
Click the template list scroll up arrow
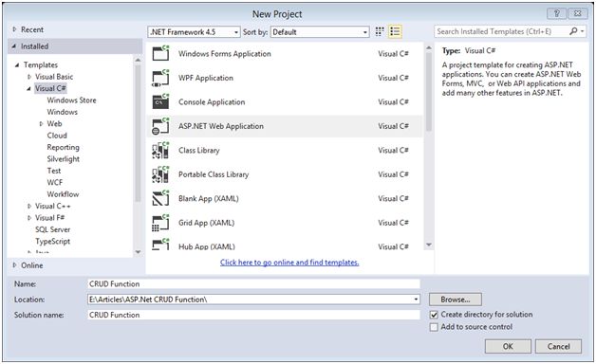[x=429, y=47]
